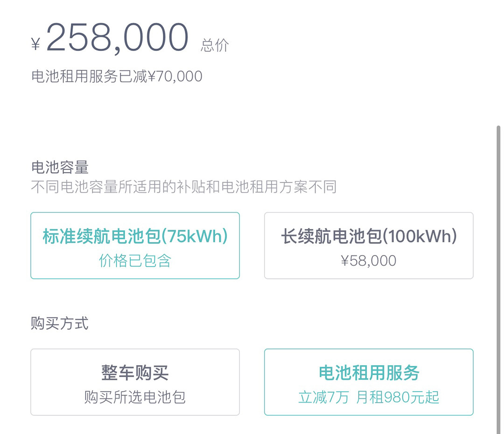
Task: Click the (100kWh) capacity text
Action: click(x=420, y=237)
